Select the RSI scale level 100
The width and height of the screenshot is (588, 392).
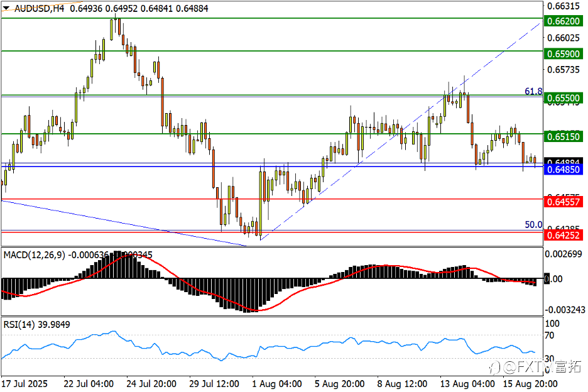[552, 324]
